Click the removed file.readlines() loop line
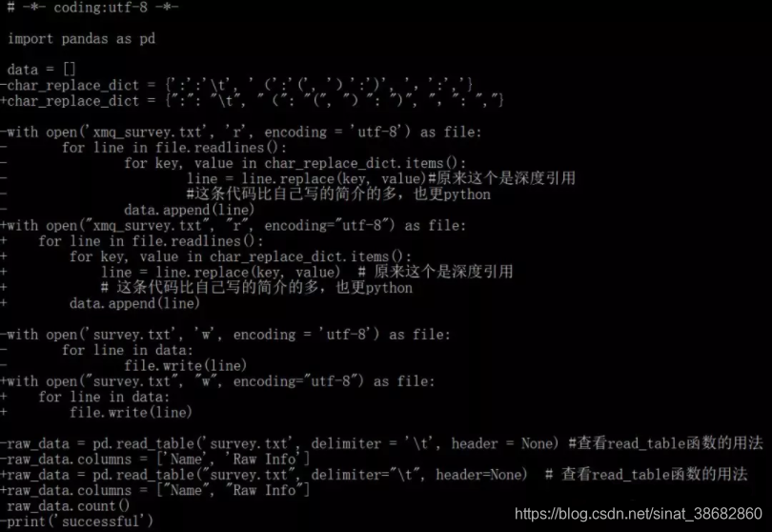Screen dimensions: 772x532 point(174,147)
